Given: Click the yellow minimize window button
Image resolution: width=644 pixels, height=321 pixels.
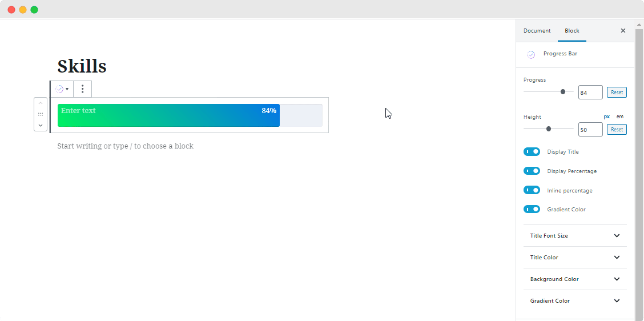Looking at the screenshot, I should pyautogui.click(x=23, y=10).
